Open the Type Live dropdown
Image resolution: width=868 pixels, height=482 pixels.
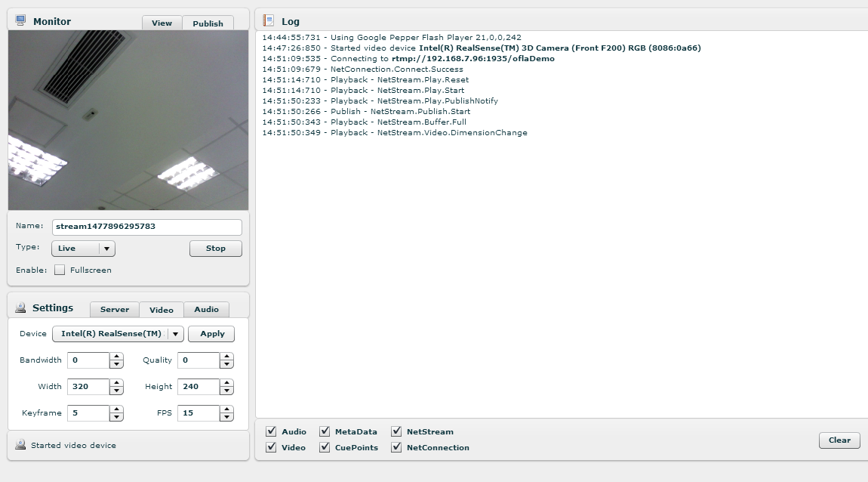[83, 249]
